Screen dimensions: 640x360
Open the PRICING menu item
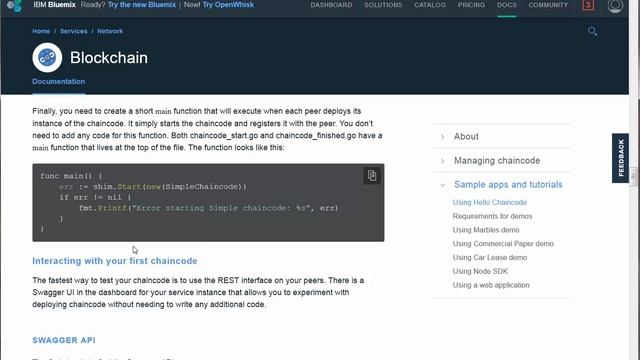[471, 5]
